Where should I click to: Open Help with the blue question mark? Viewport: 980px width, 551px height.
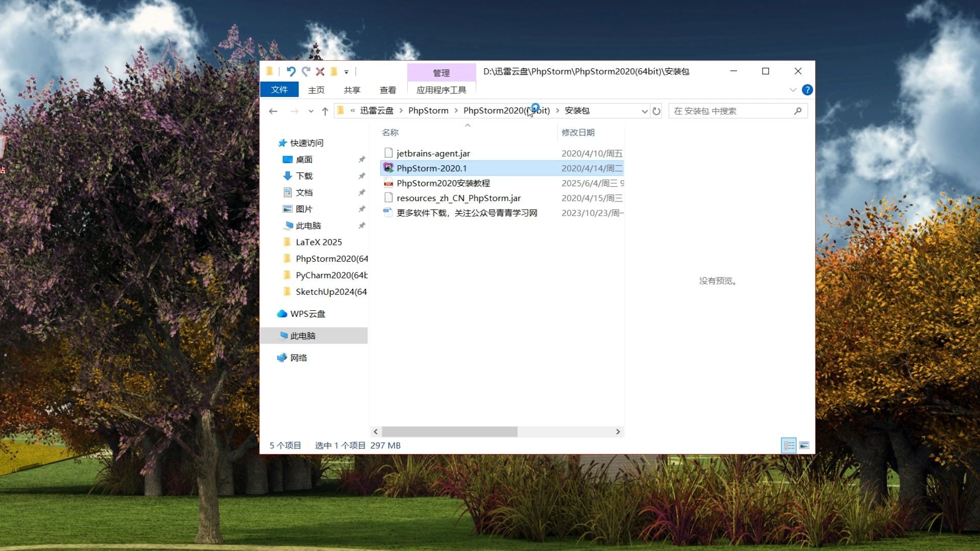[807, 90]
